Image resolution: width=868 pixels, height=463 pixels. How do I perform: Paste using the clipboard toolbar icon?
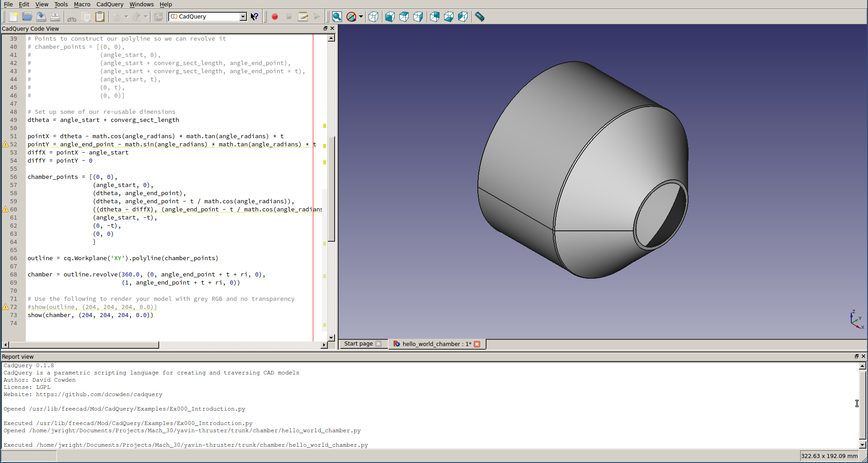point(100,17)
